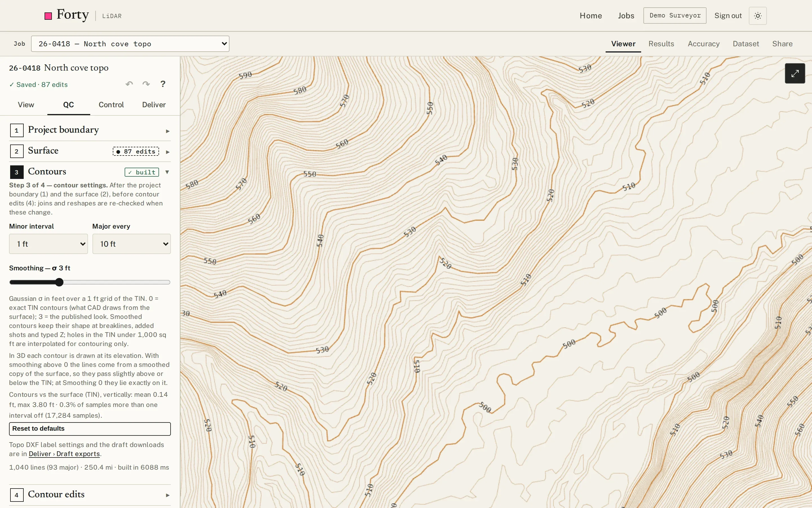This screenshot has height=508, width=812.
Task: Click job title 'North cove topo' heading
Action: pos(76,67)
